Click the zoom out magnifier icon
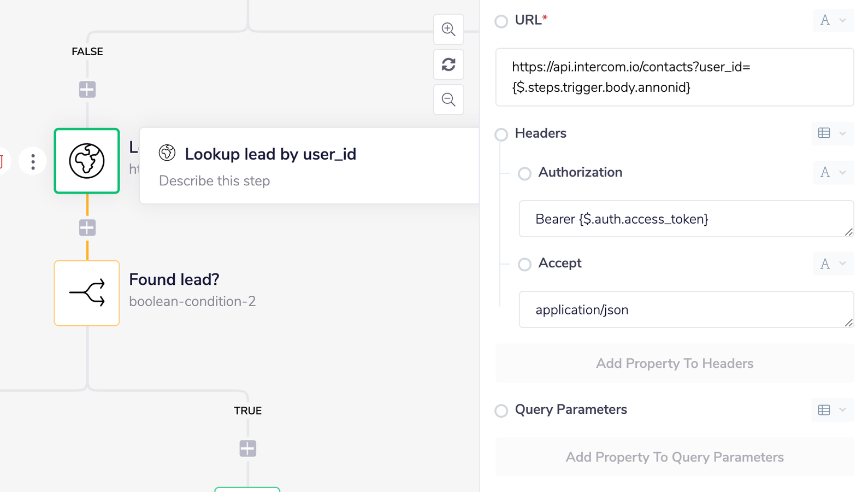The image size is (868, 492). [448, 99]
